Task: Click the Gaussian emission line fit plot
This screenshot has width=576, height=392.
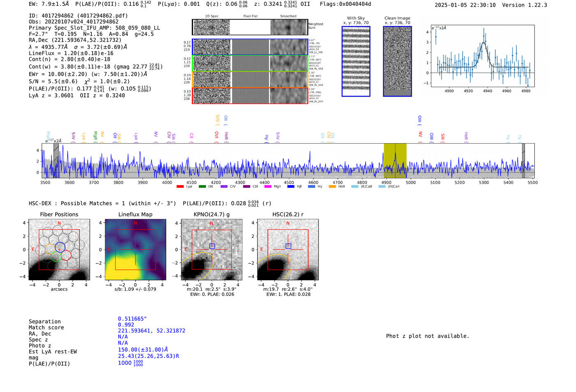Action: [483, 56]
